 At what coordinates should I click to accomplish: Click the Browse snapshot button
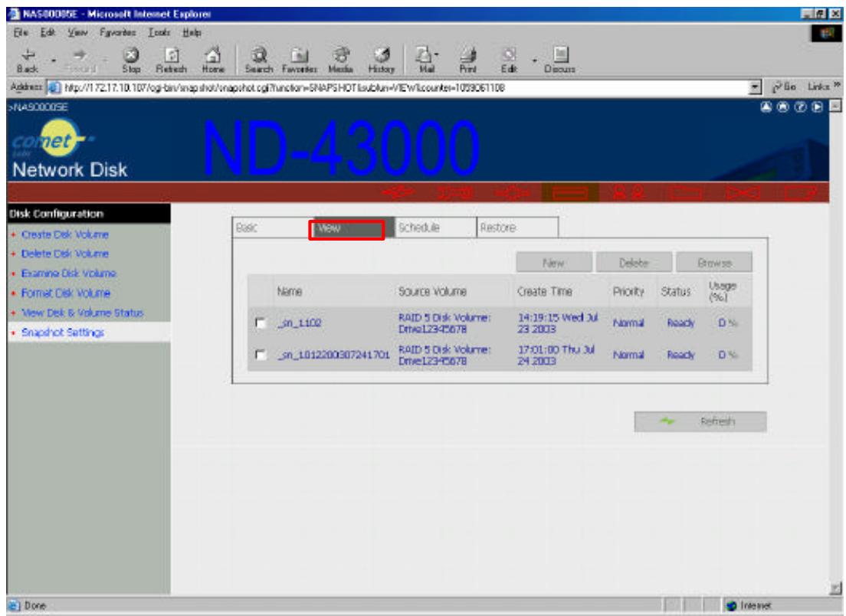click(714, 262)
